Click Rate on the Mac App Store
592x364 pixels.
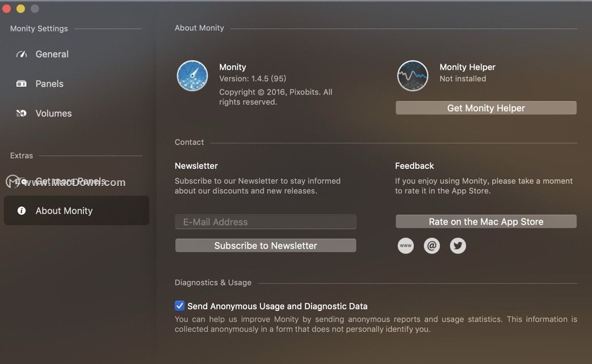pos(486,222)
